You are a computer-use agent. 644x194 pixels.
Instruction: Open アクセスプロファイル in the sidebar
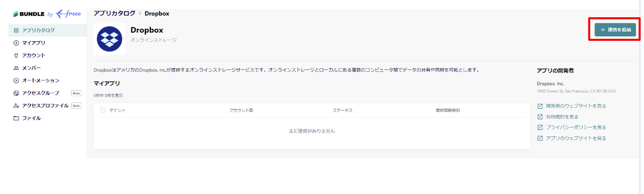(x=48, y=105)
